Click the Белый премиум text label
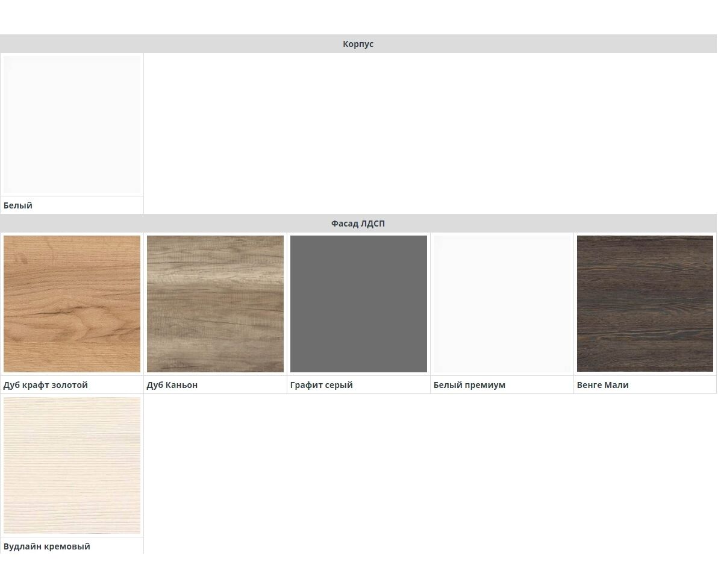 (x=469, y=385)
